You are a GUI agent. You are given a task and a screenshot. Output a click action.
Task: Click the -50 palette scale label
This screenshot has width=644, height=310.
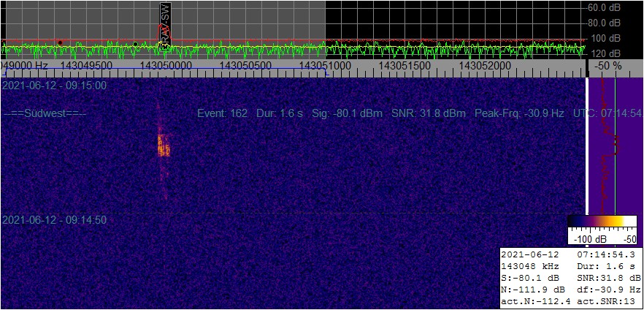pos(629,239)
